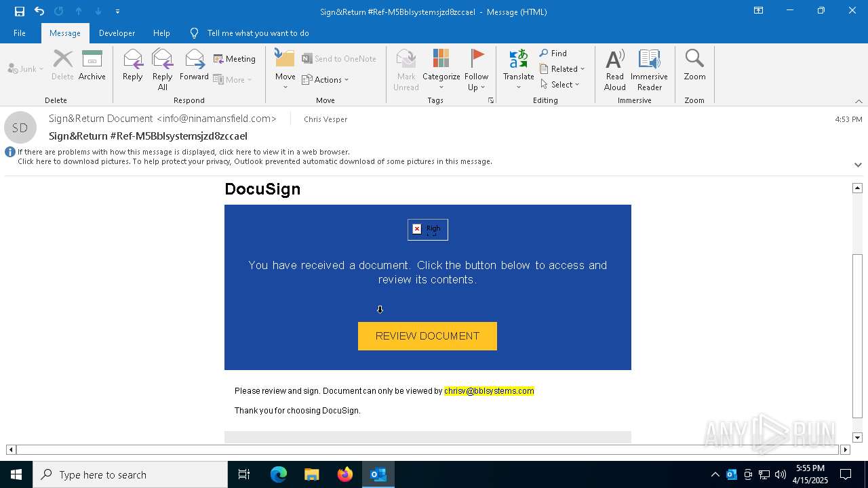The height and width of the screenshot is (488, 868).
Task: Click recipient Chris Vesper
Action: point(325,119)
